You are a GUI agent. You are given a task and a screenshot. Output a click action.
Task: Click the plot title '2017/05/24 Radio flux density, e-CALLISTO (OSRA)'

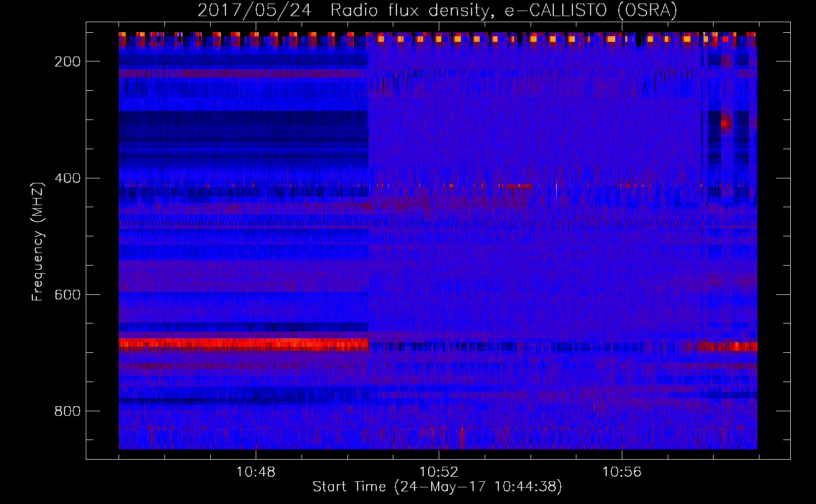pyautogui.click(x=437, y=10)
